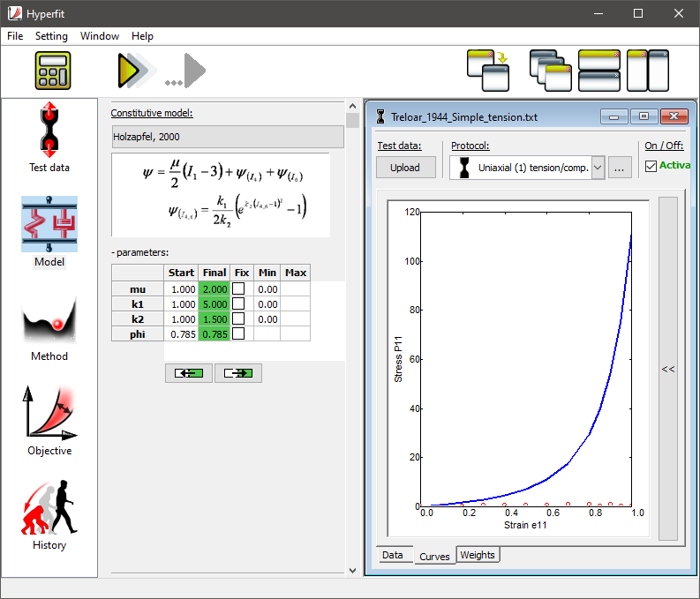The image size is (700, 599).
Task: Open the Help menu
Action: coord(142,36)
